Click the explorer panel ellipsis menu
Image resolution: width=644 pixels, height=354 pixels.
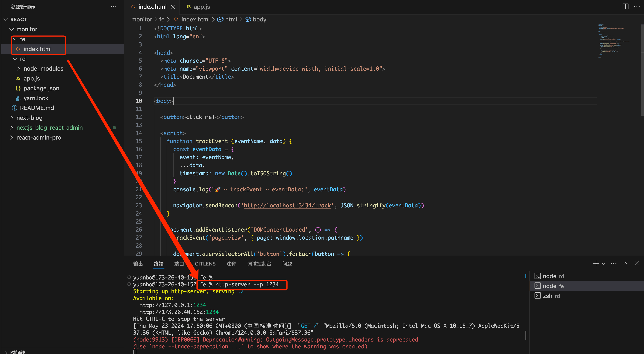(x=113, y=7)
